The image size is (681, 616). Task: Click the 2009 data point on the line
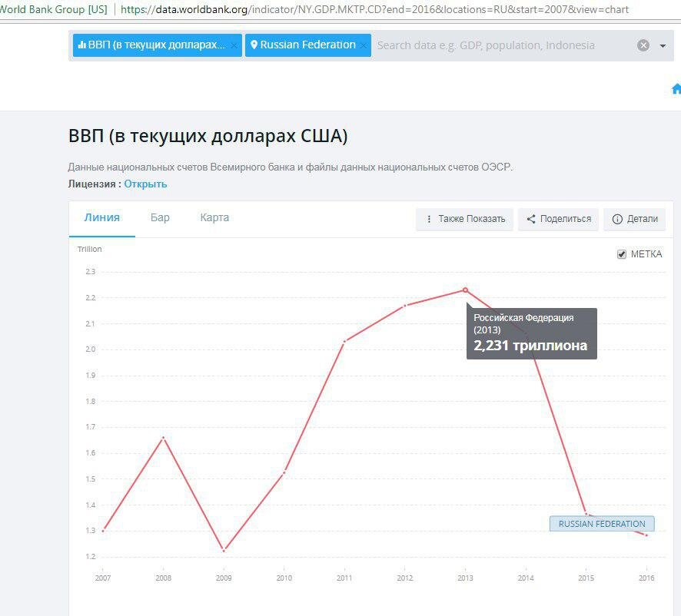point(224,551)
